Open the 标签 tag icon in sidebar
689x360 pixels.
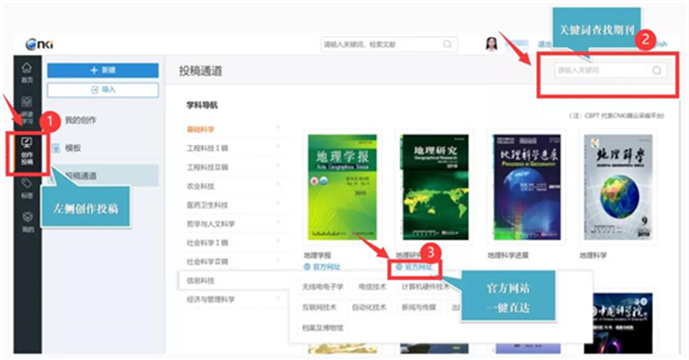click(x=27, y=189)
